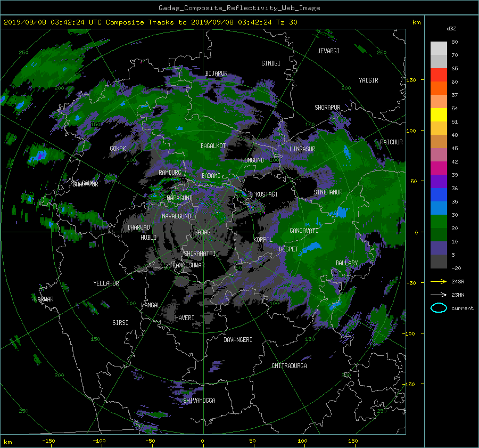The width and height of the screenshot is (479, 448).
Task: Click the bright green 30 dBZ swatch
Action: click(x=439, y=222)
